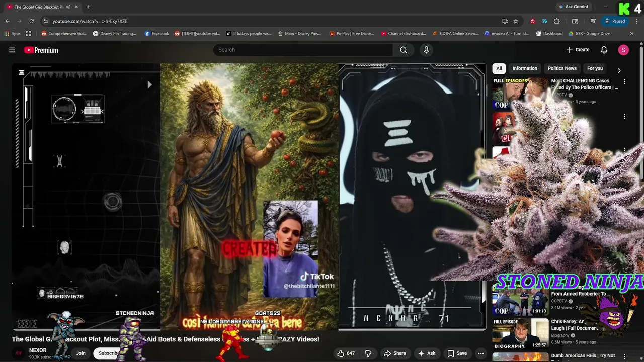This screenshot has width=644, height=362.
Task: Open more actions ellipsis below video
Action: pos(481,353)
